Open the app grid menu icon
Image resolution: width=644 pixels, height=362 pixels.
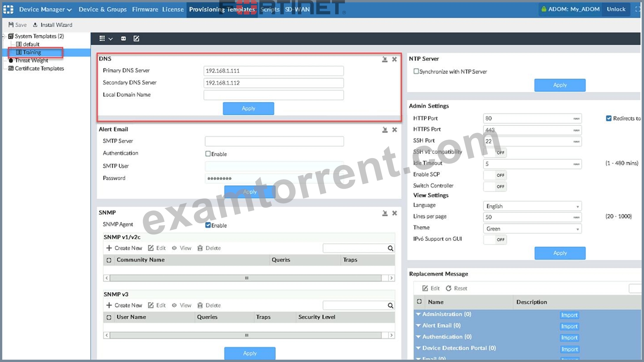8,10
